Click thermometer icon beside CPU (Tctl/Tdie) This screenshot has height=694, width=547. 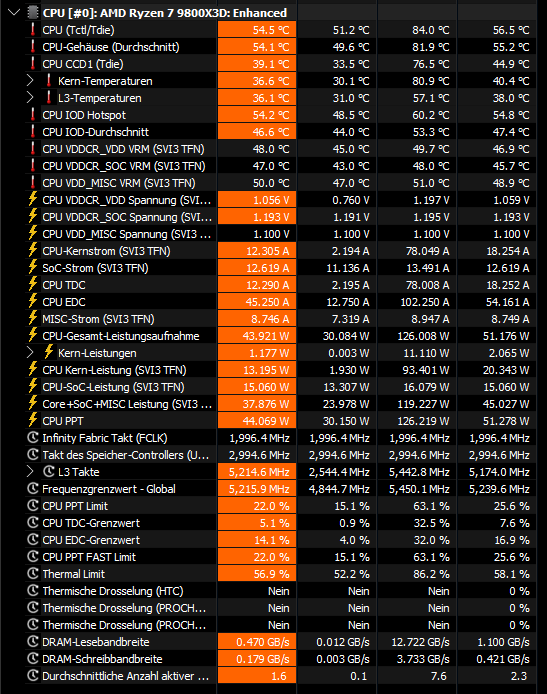33,30
